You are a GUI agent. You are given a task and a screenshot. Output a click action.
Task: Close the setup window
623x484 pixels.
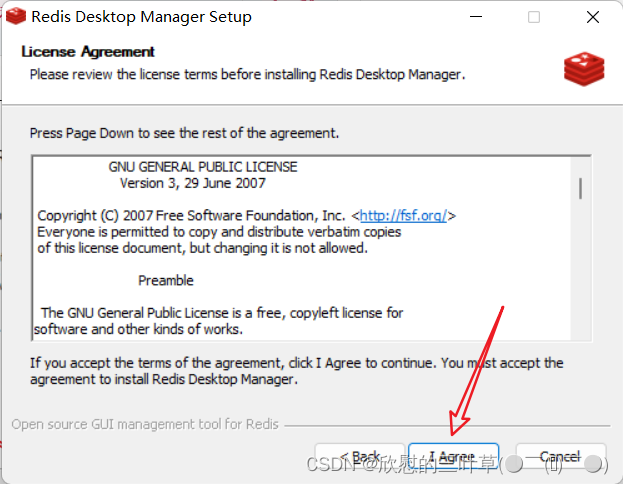click(x=593, y=17)
